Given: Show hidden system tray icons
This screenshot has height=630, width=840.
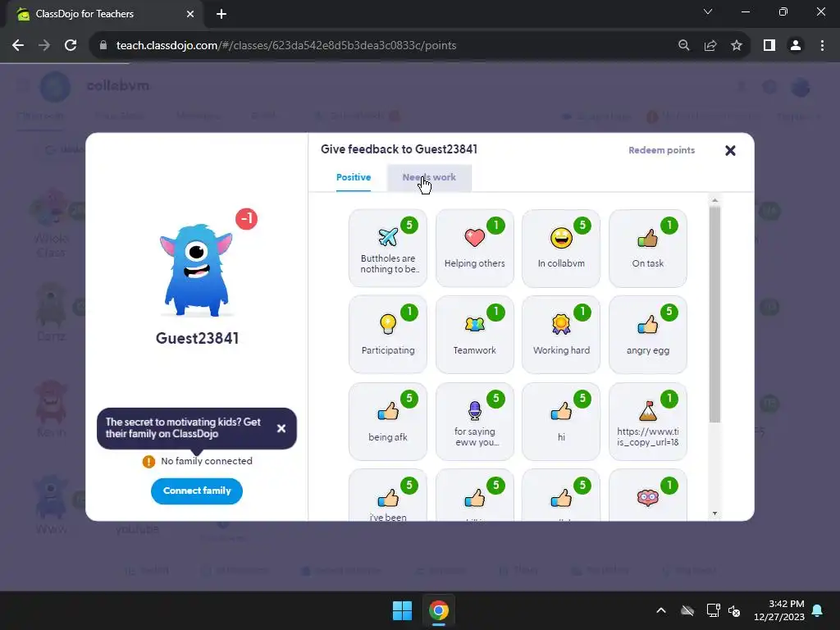Looking at the screenshot, I should click(661, 610).
